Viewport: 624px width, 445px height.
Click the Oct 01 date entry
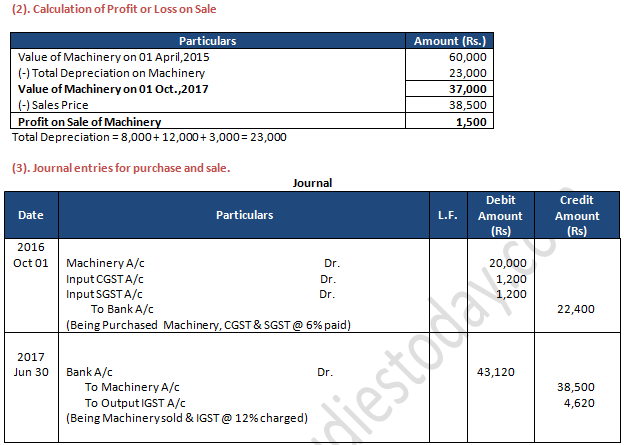pos(31,263)
